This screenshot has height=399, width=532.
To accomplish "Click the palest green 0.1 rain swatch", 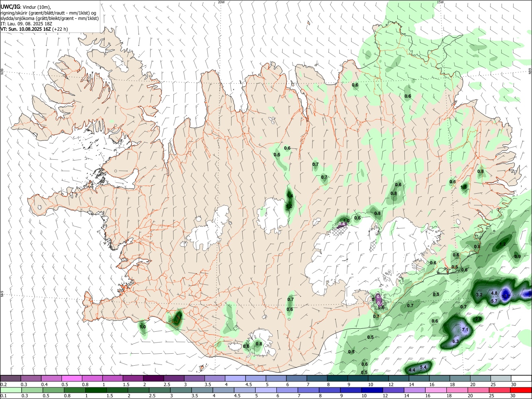I will [x=11, y=390].
